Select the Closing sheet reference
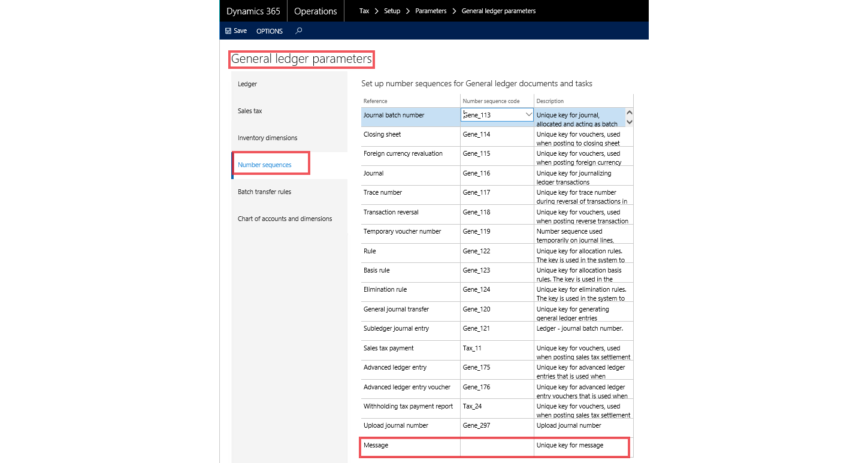The height and width of the screenshot is (463, 868). pyautogui.click(x=382, y=134)
